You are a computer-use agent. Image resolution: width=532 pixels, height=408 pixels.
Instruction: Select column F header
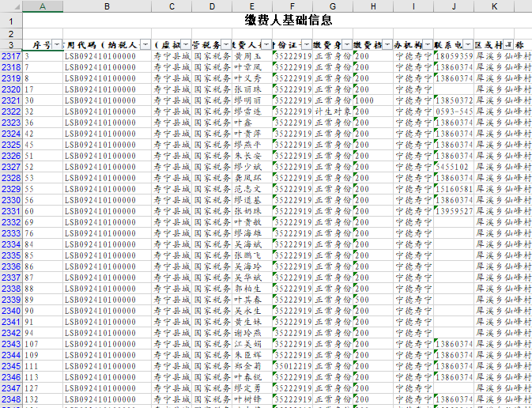292,6
